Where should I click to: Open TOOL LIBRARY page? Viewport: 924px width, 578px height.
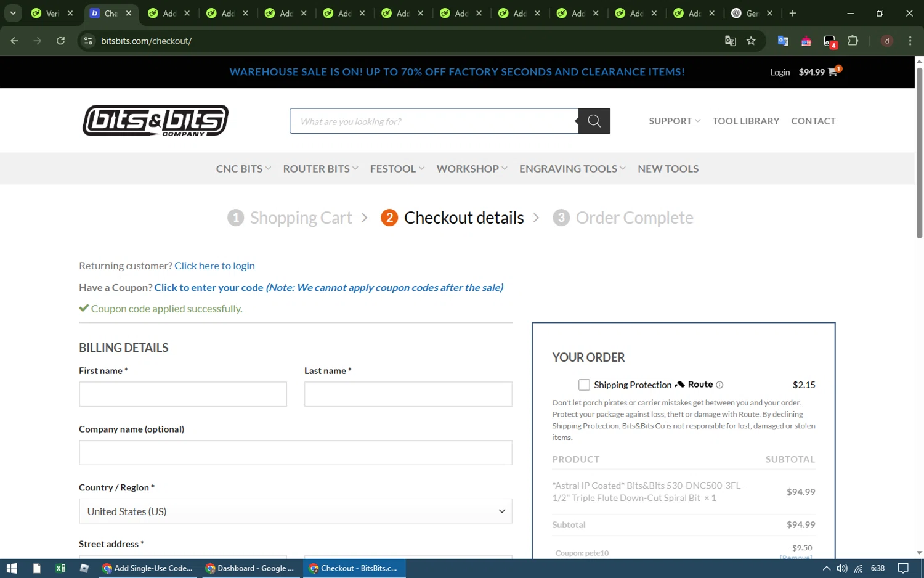click(746, 121)
